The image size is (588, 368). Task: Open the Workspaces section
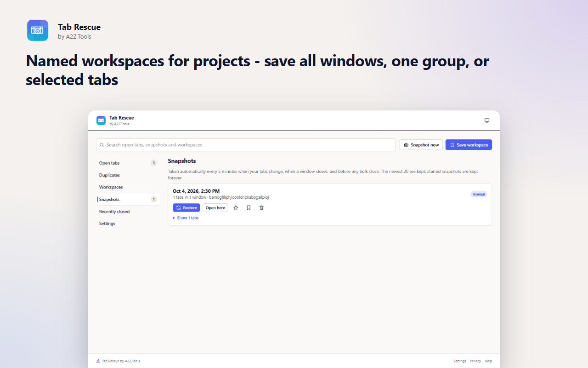128,187
